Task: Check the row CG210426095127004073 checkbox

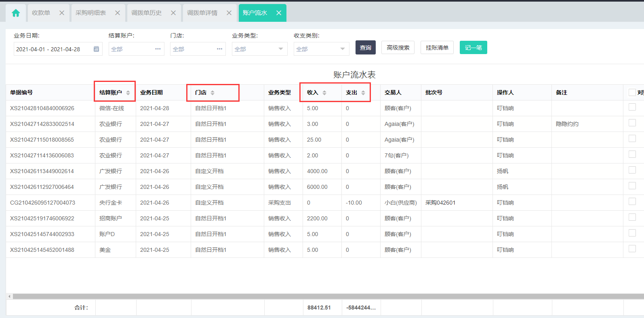Action: [x=632, y=201]
